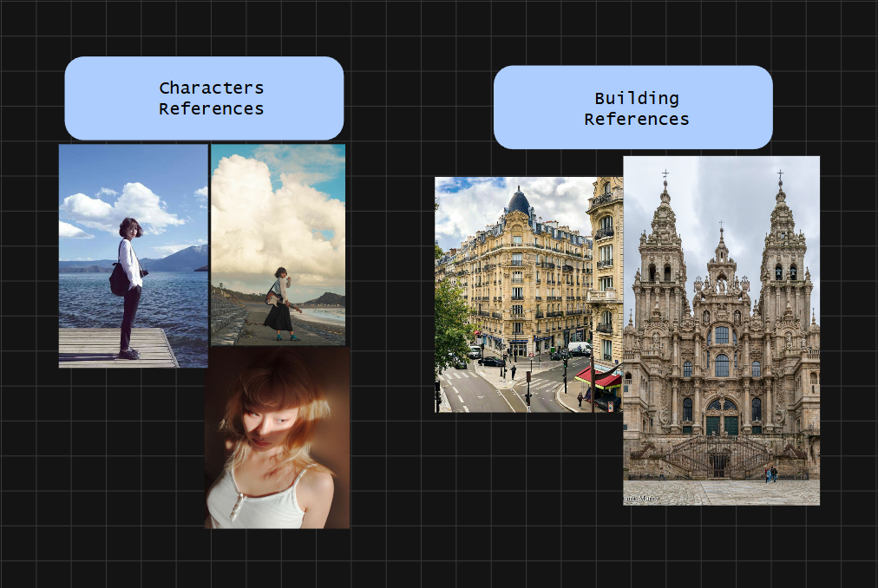Click the dark dome atop the Paris building
The image size is (878, 588).
coord(519,202)
